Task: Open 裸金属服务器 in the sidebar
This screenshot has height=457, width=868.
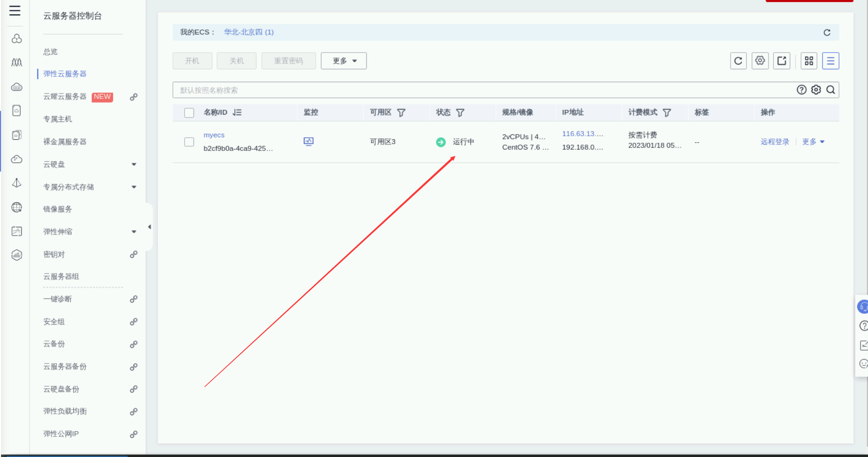Action: click(65, 142)
